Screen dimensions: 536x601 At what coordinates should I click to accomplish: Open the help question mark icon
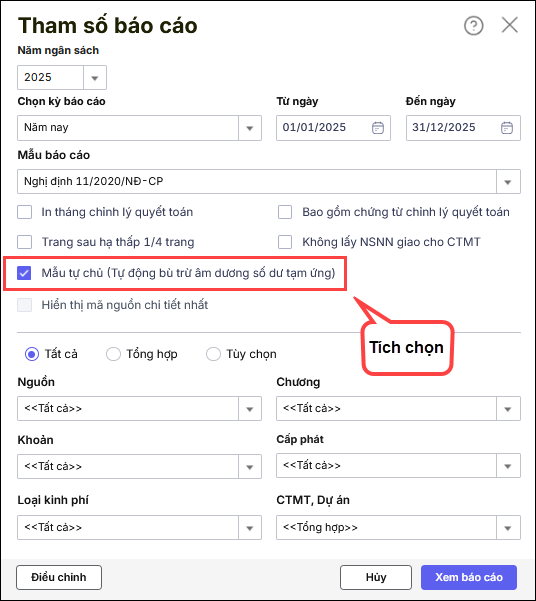pos(474,26)
